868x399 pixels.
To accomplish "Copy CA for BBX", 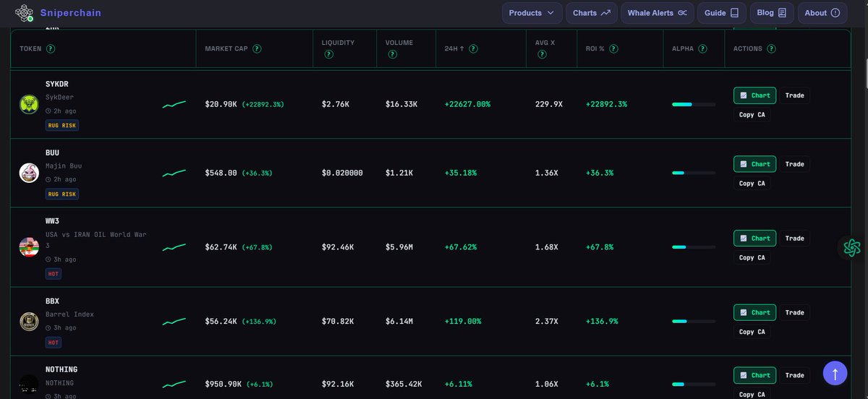I will (x=752, y=332).
